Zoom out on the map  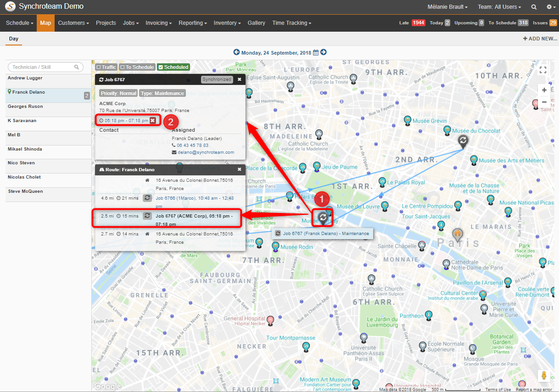pyautogui.click(x=544, y=102)
